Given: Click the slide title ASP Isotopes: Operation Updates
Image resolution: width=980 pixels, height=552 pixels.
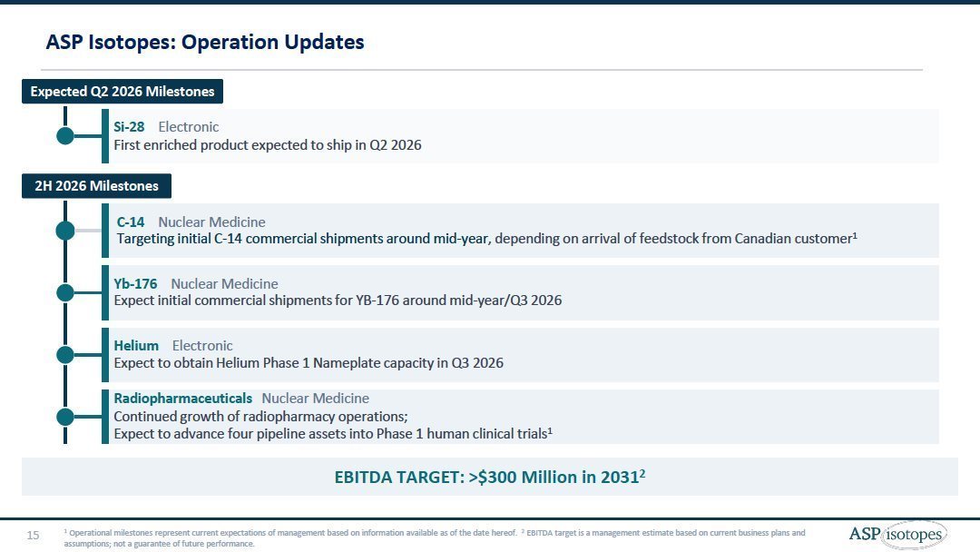Looking at the screenshot, I should click(x=205, y=42).
